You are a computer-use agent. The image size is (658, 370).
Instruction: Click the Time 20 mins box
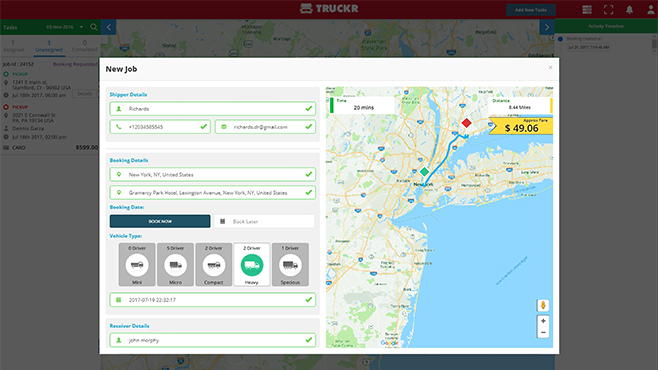click(x=363, y=105)
